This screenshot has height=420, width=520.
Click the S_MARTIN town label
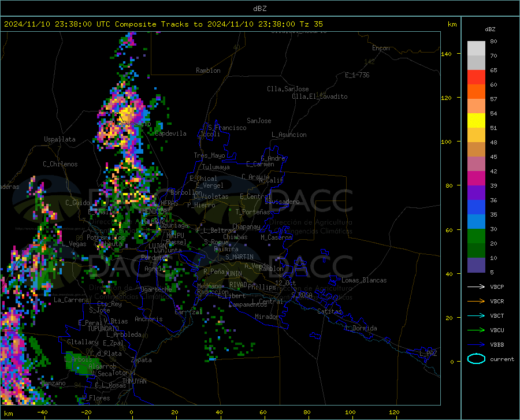click(239, 257)
